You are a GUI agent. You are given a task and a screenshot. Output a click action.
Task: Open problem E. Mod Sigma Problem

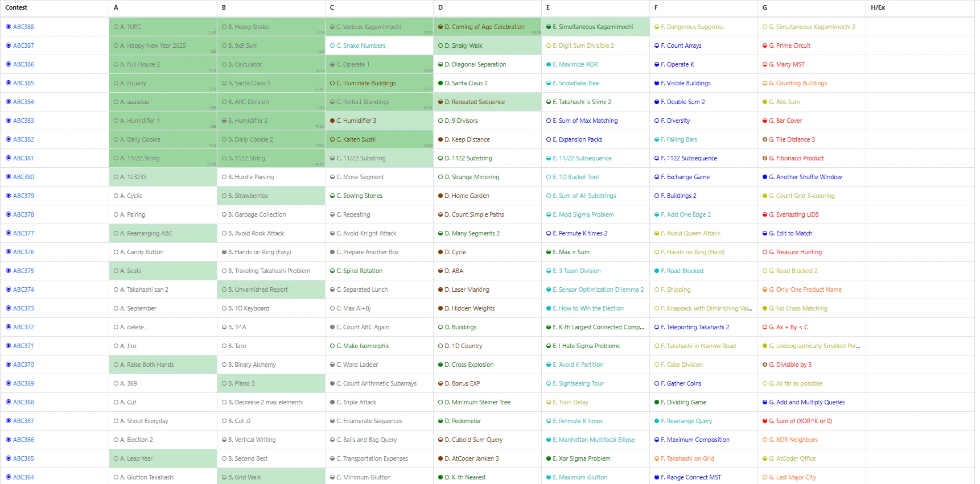583,214
